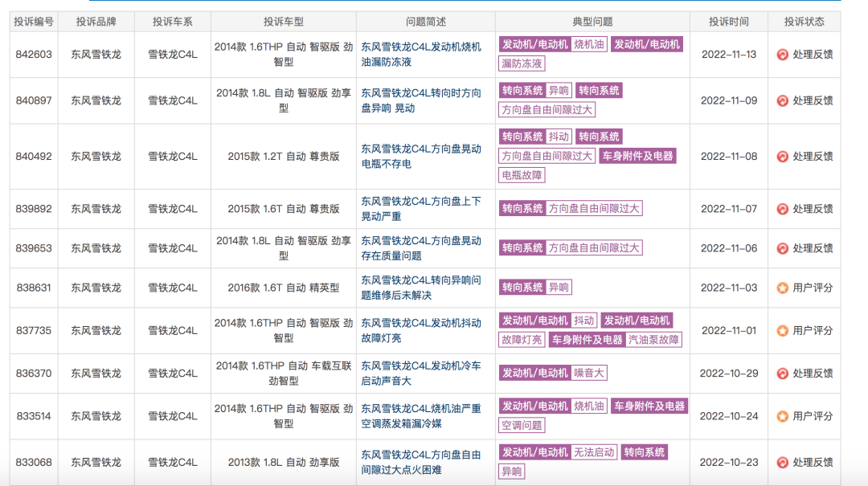Click the status icon for complaint 839653
Screen dimensions: 868x486
click(782, 248)
